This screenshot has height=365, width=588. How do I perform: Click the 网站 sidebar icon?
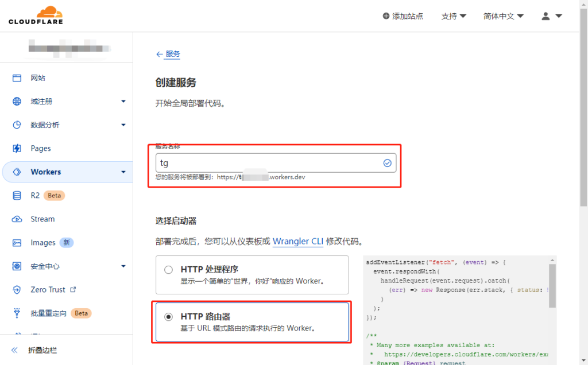click(17, 78)
